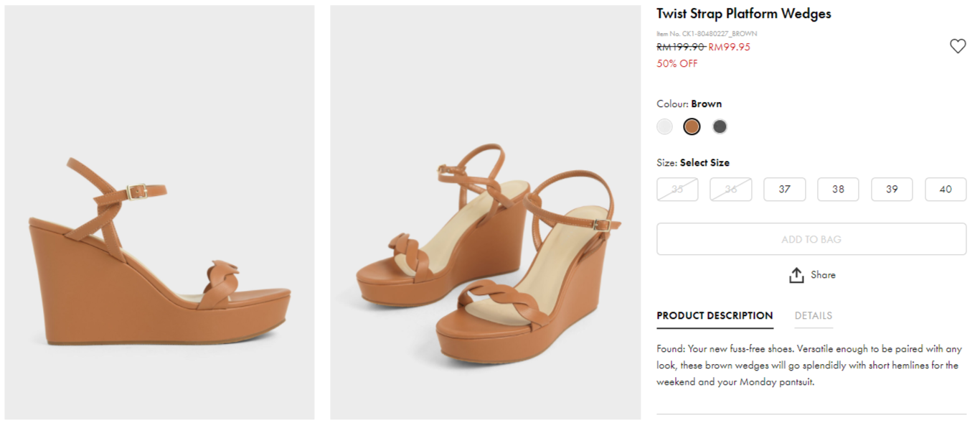Choose the brown colour swatch

point(692,127)
